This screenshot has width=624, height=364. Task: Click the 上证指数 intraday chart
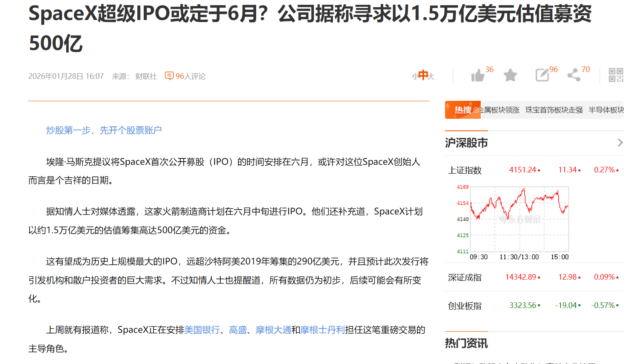[513, 222]
